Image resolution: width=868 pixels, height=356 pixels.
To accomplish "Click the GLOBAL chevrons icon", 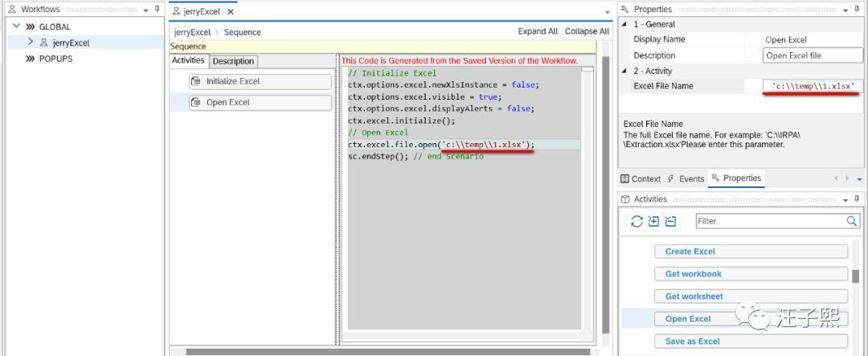I will coord(30,27).
